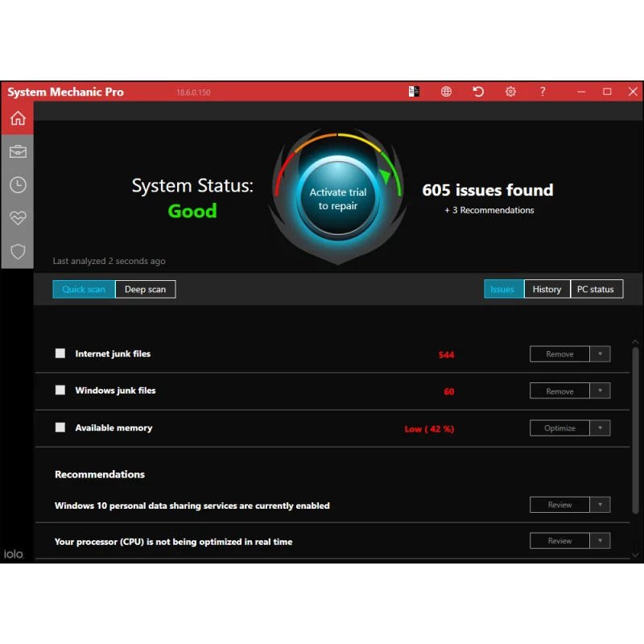Open the Home panel in the sidebar
Screen dimensions: 644x644
(17, 118)
